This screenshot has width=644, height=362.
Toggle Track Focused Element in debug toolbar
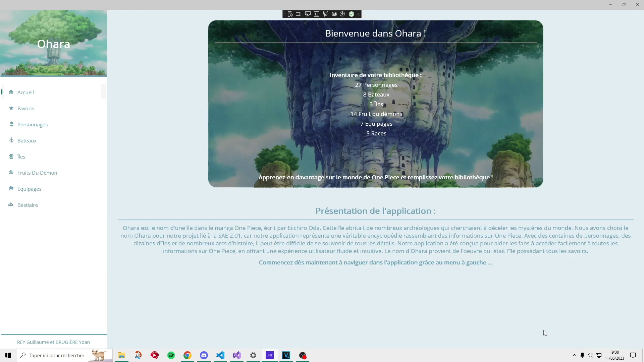325,14
